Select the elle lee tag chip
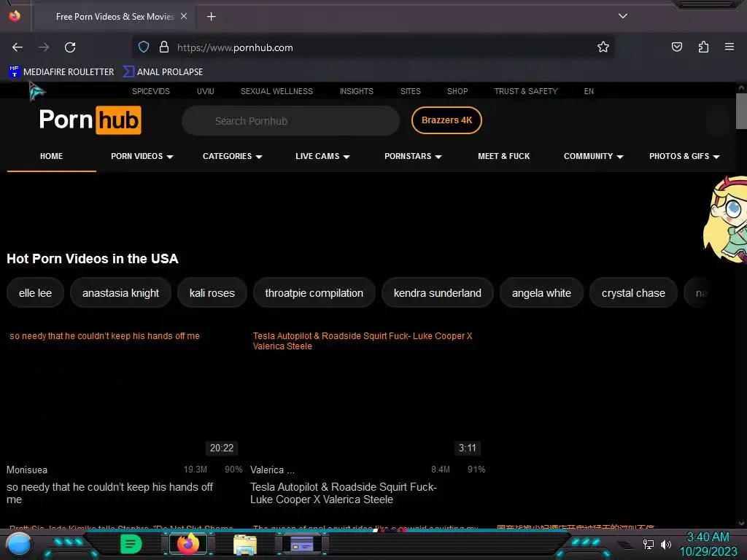The width and height of the screenshot is (747, 560). [x=35, y=293]
